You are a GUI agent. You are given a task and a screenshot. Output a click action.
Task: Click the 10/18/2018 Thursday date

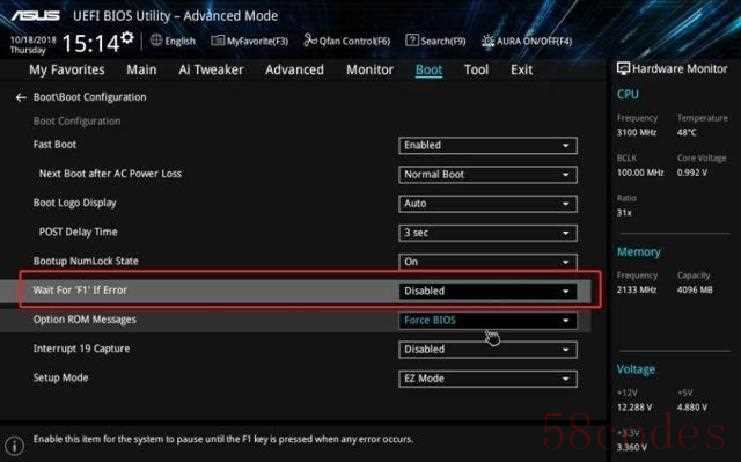point(33,44)
